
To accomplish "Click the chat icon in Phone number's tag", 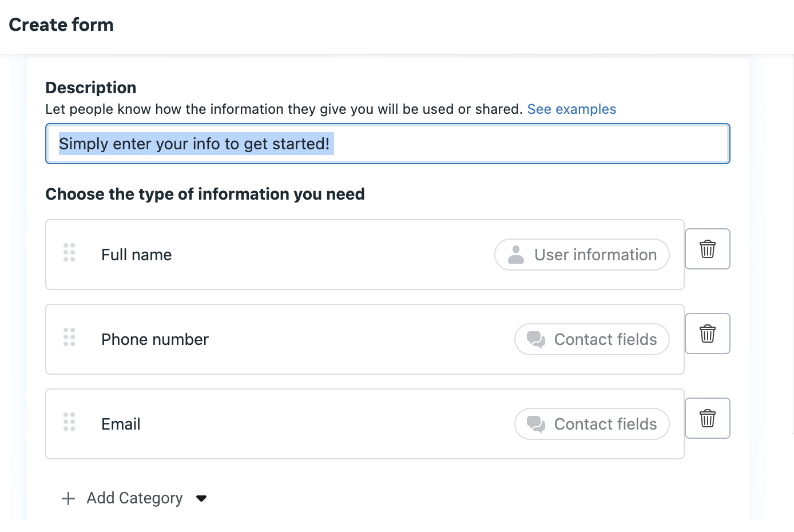I will 536,339.
